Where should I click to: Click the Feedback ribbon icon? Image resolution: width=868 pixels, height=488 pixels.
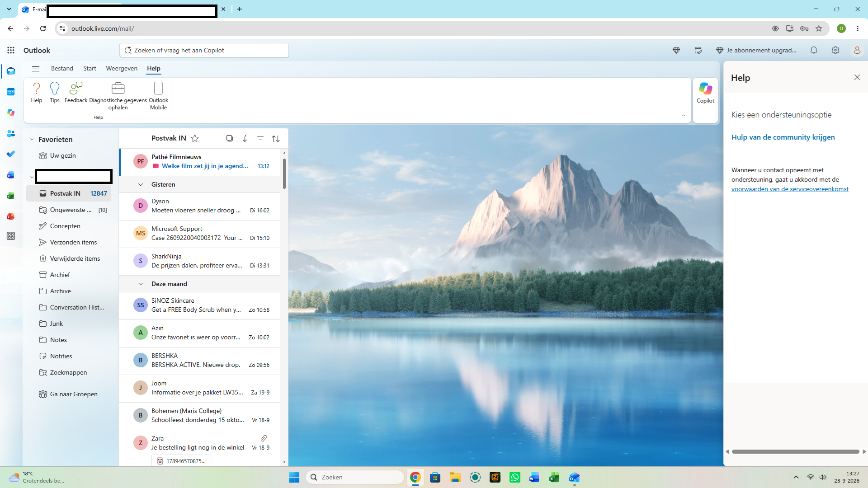click(x=76, y=93)
